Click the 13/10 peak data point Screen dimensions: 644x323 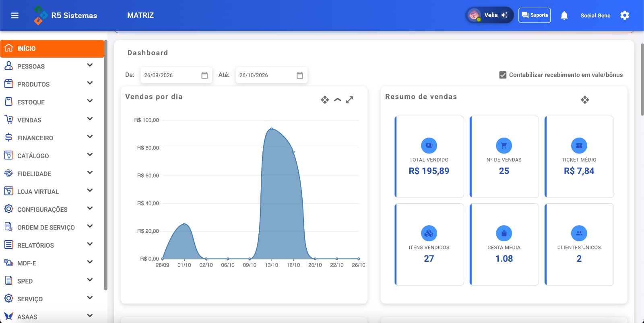272,129
